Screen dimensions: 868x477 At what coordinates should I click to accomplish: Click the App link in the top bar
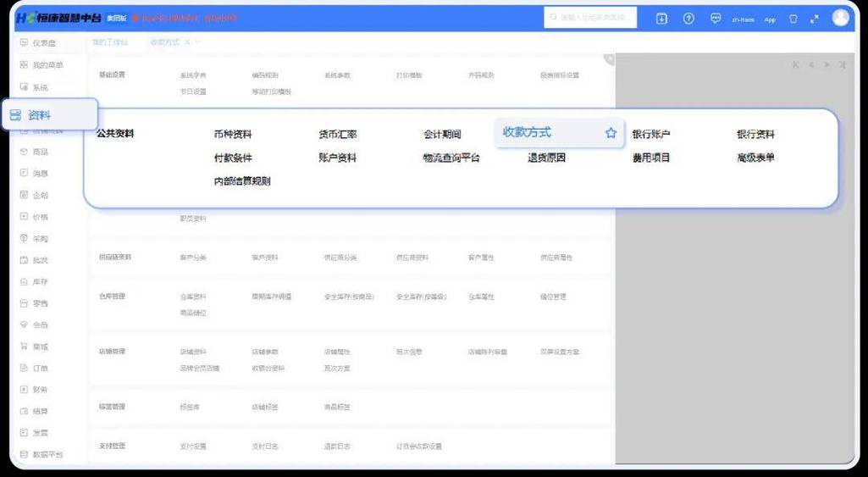pos(770,19)
